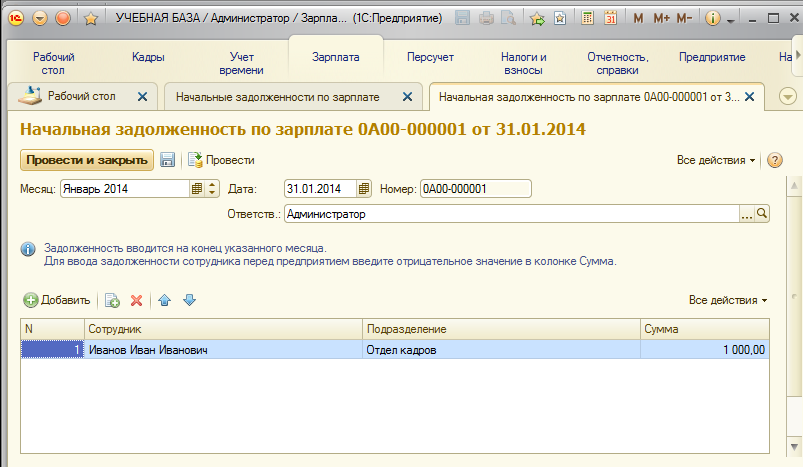Click the title bar save diskette icon
This screenshot has height=467, width=803.
pos(462,18)
